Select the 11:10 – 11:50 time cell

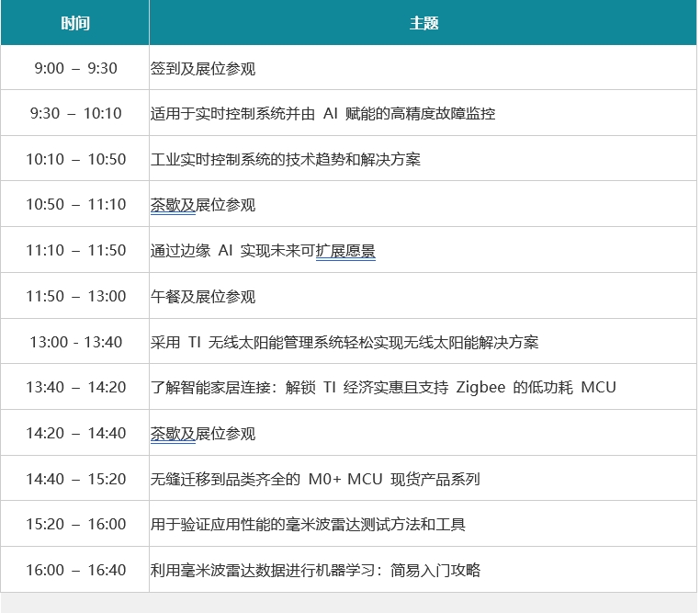(75, 251)
